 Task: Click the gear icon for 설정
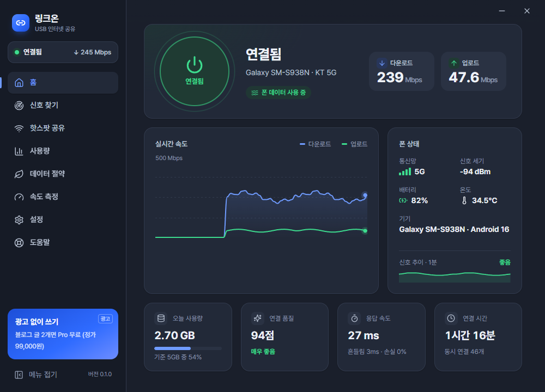pos(19,220)
